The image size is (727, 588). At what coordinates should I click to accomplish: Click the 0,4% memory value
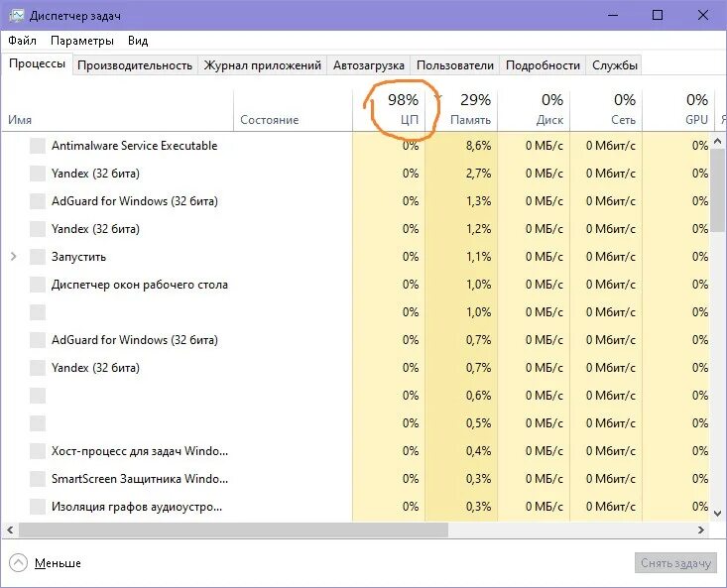pos(478,451)
